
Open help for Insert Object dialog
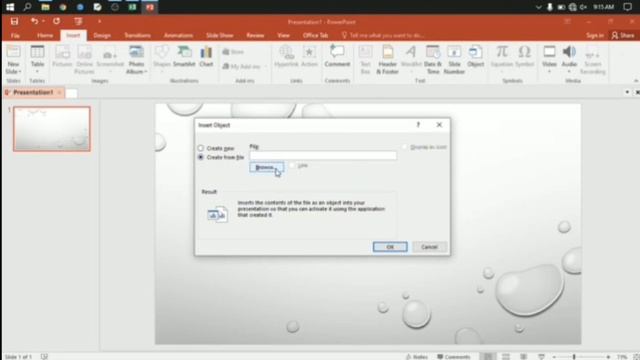point(418,125)
